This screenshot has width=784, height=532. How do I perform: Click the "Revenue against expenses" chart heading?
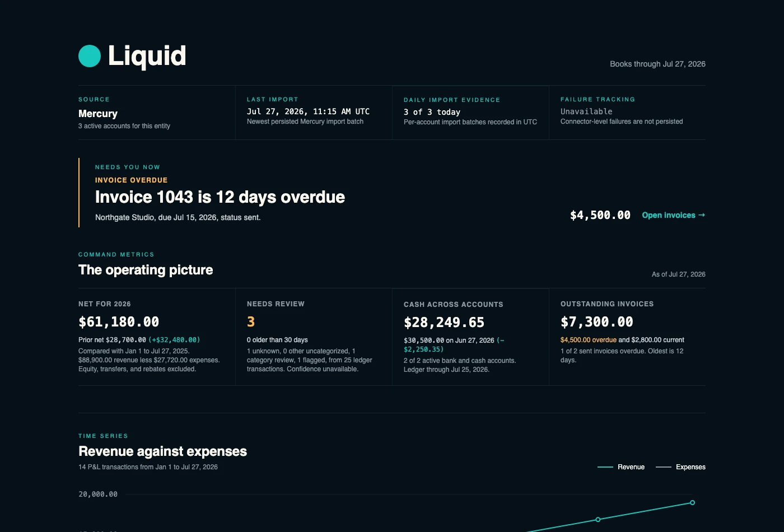(x=162, y=451)
